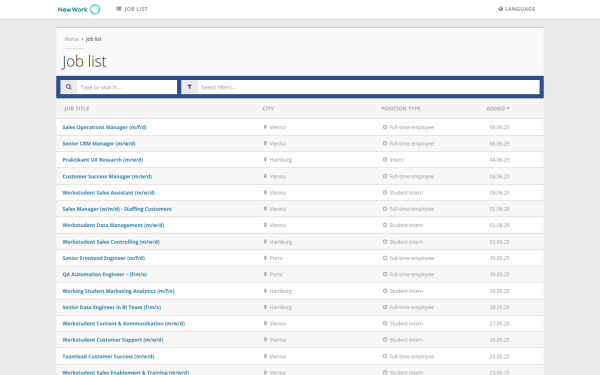Click clock icon in Senior CRM Manager row
The height and width of the screenshot is (375, 600).
[385, 143]
